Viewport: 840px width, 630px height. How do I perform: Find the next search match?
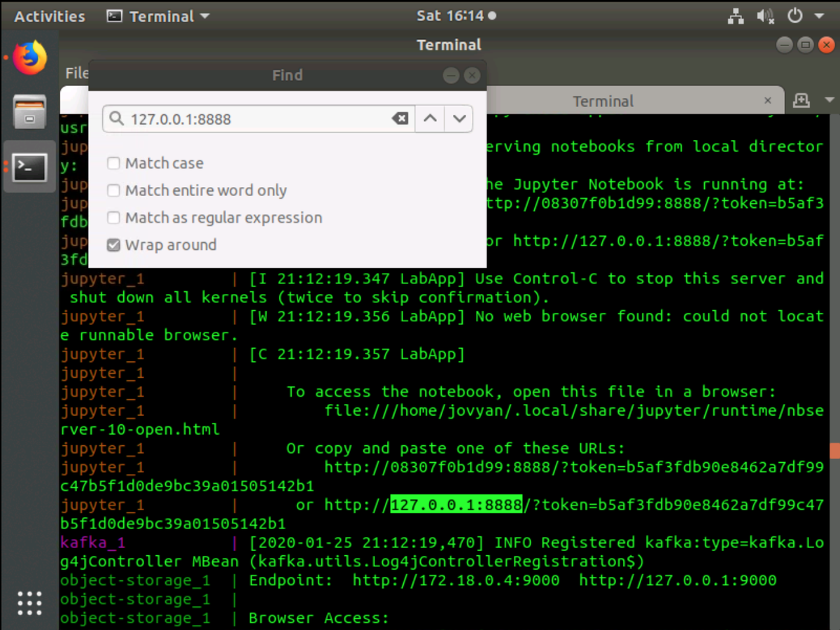pyautogui.click(x=459, y=118)
